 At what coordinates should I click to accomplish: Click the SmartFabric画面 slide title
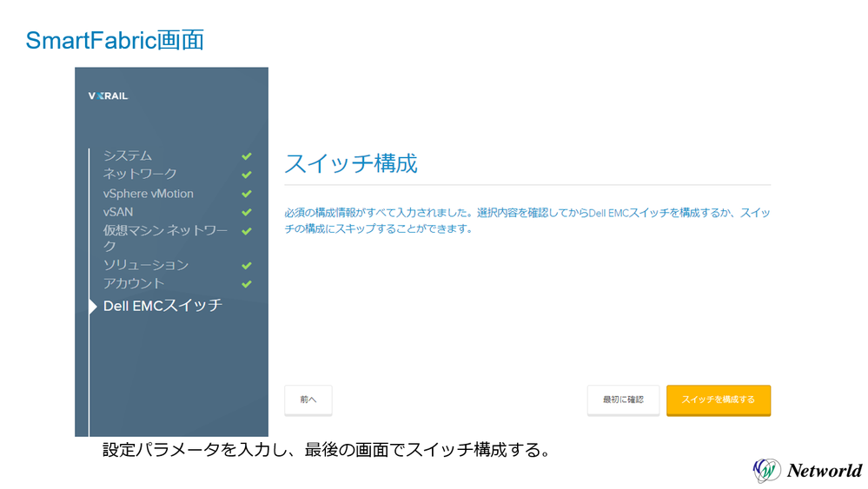click(x=116, y=40)
